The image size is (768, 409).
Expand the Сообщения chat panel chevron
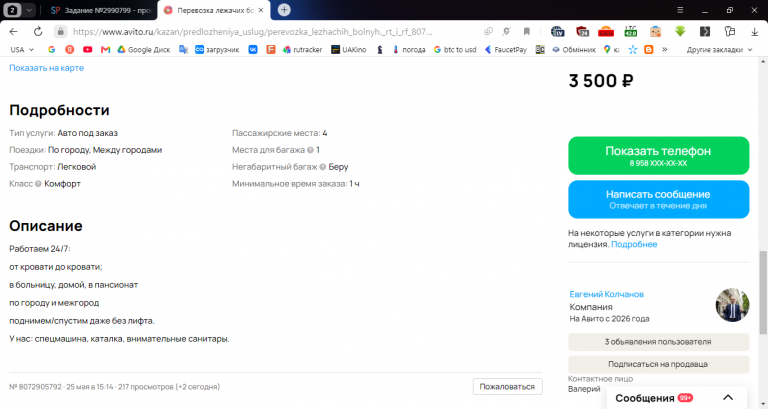(728, 397)
